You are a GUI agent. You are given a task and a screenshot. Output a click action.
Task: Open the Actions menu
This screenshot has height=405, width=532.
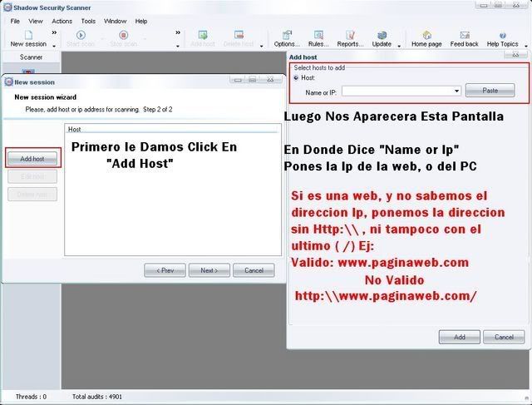pos(62,21)
